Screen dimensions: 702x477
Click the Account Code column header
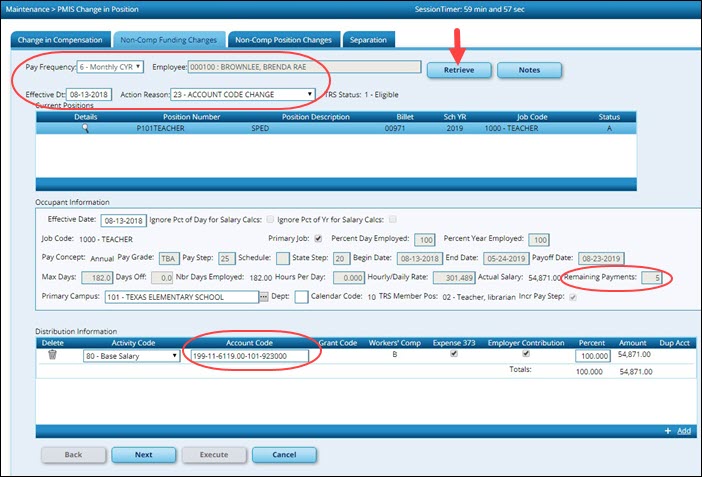coord(249,343)
